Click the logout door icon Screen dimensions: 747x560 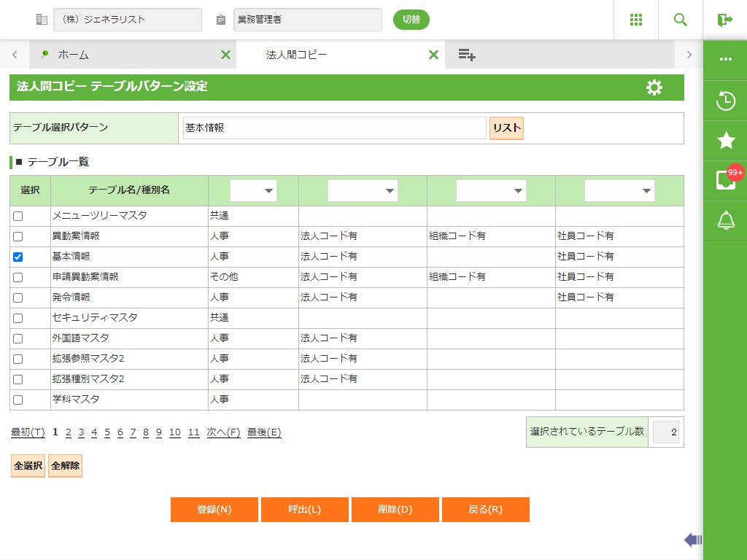(x=724, y=20)
